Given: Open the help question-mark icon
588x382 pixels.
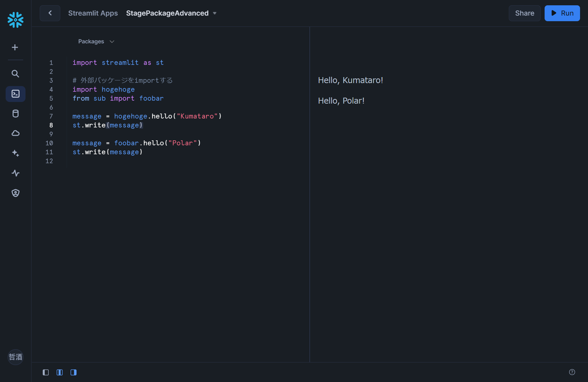Looking at the screenshot, I should (572, 371).
